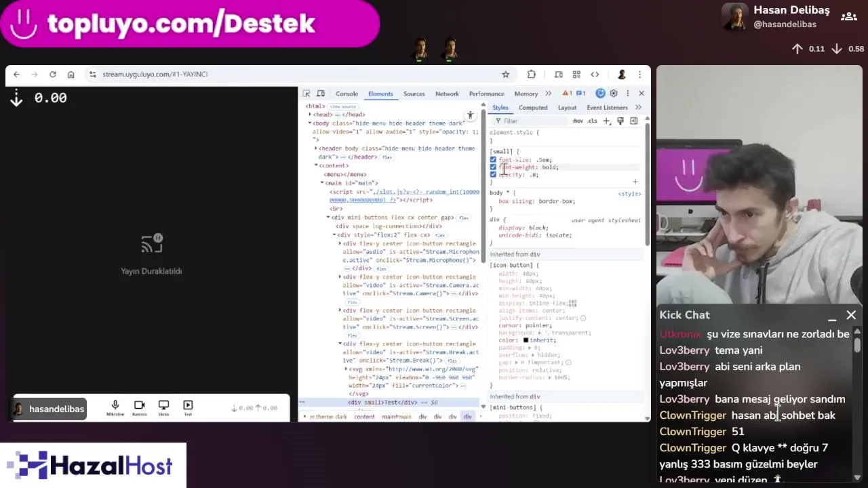This screenshot has width=868, height=488.
Task: Toggle the .cls class editor
Action: tap(592, 121)
